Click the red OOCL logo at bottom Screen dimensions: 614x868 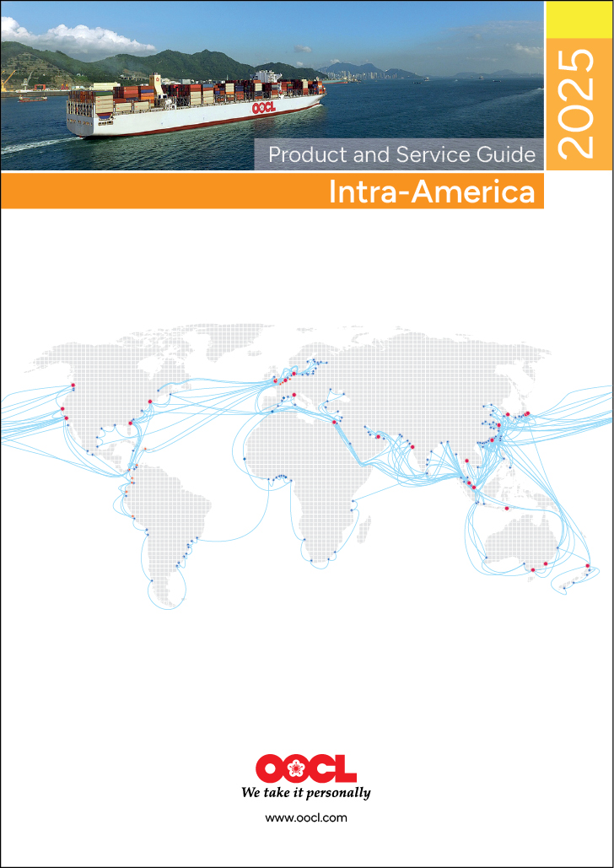[x=305, y=768]
